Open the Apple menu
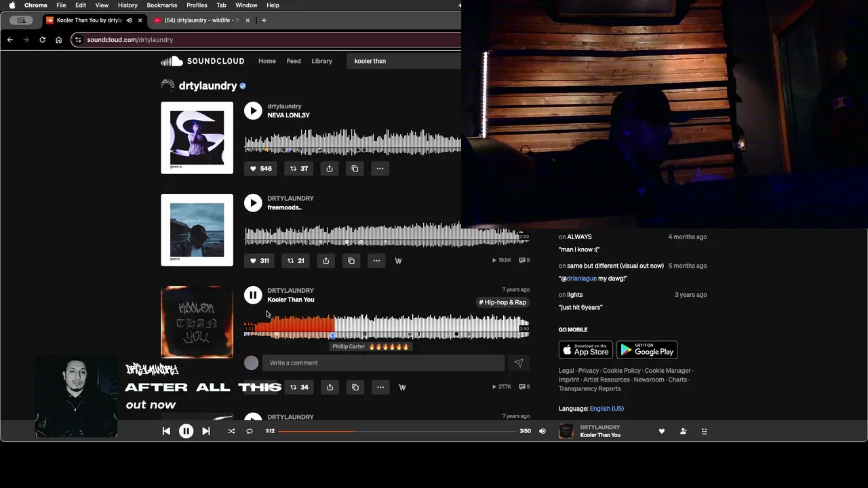 point(12,5)
